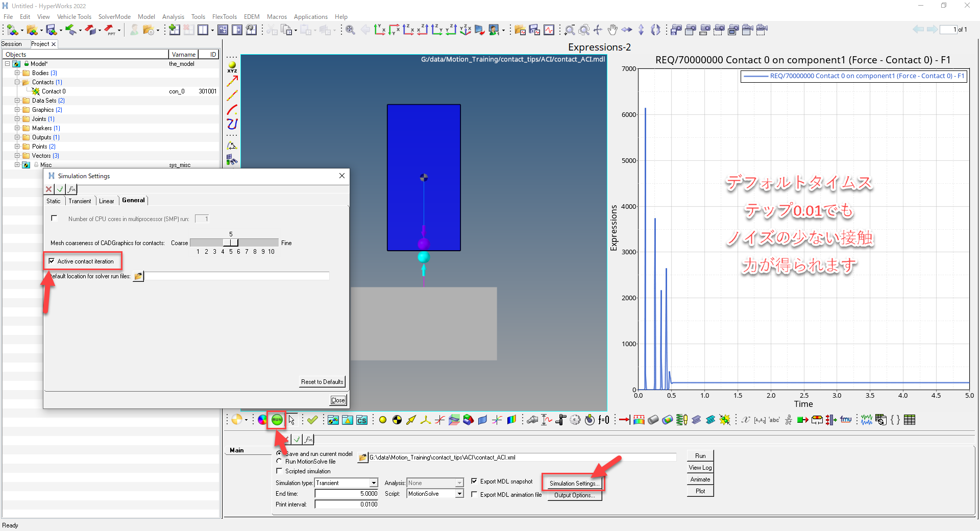Screen dimensions: 980x531
Task: Select the Bodies center-of-mass icon
Action: [397, 420]
